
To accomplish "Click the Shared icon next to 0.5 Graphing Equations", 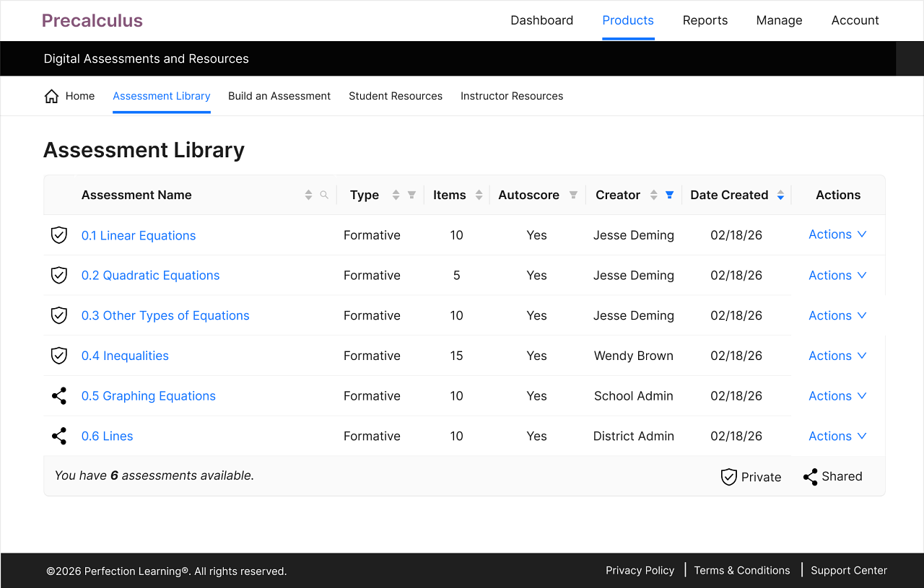I will (x=58, y=395).
